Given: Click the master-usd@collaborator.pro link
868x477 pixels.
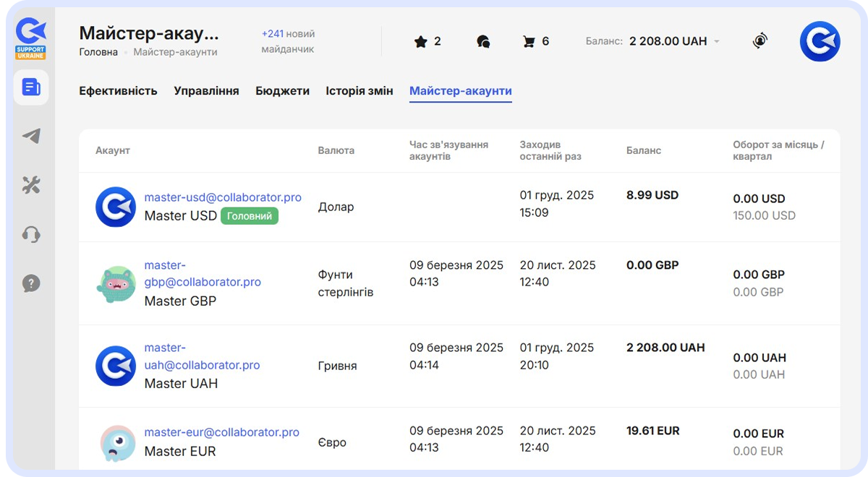Looking at the screenshot, I should 223,197.
